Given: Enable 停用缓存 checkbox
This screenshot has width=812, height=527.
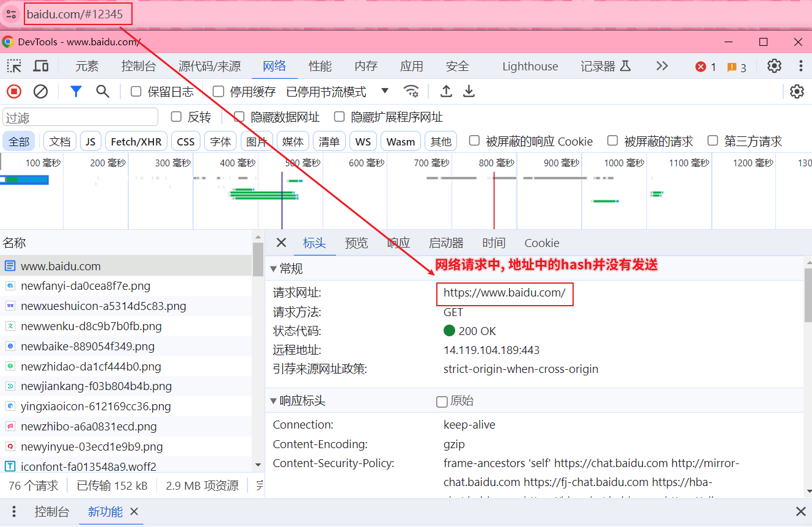Looking at the screenshot, I should pyautogui.click(x=218, y=92).
